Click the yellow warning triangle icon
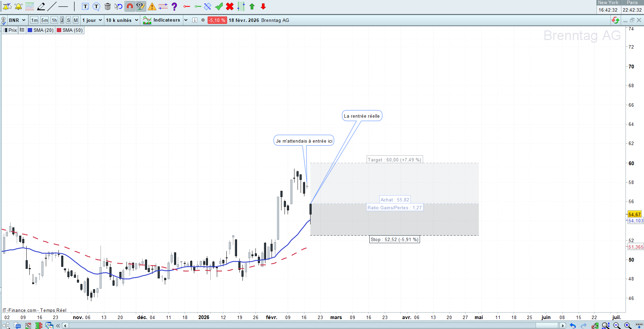The image size is (644, 329). click(x=152, y=6)
